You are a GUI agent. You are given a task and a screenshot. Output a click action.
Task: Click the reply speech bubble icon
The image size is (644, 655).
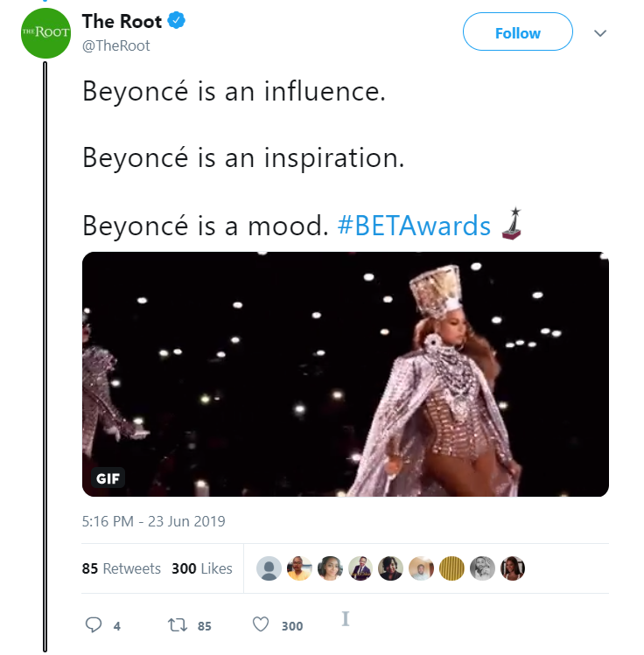94,624
